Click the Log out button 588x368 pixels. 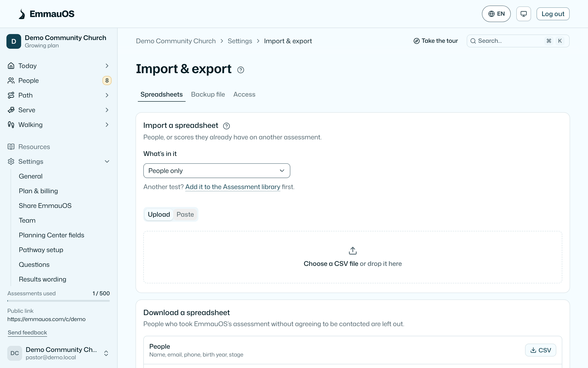[x=553, y=14]
